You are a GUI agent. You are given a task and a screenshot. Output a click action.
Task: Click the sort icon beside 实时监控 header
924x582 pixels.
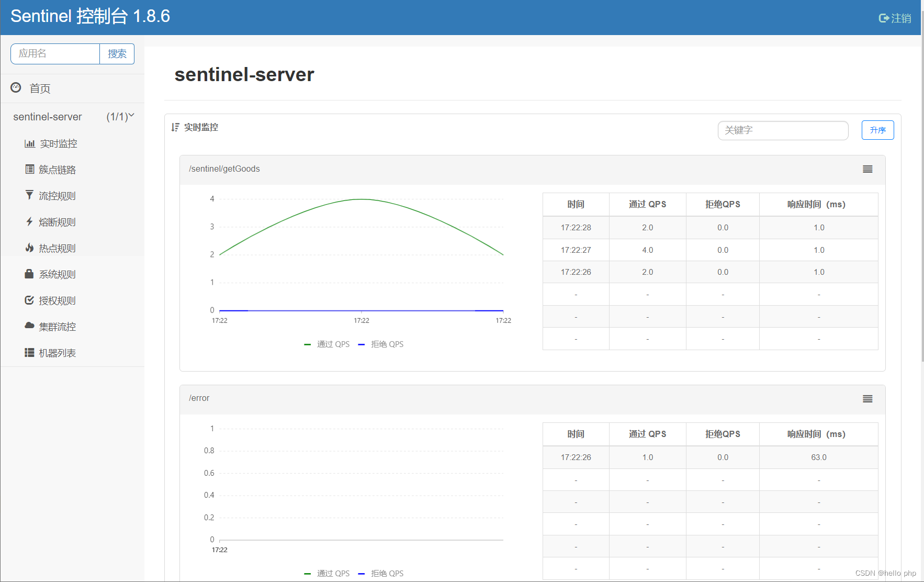click(175, 127)
